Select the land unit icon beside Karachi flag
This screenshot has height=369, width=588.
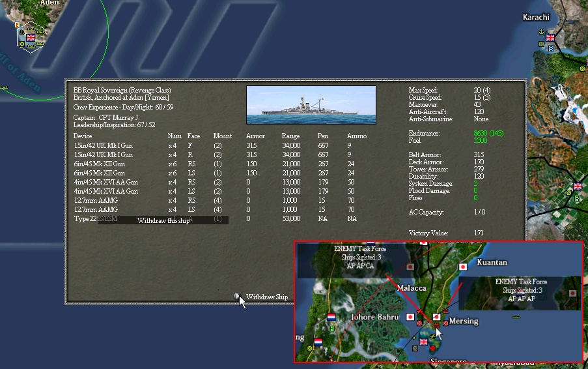click(x=541, y=44)
